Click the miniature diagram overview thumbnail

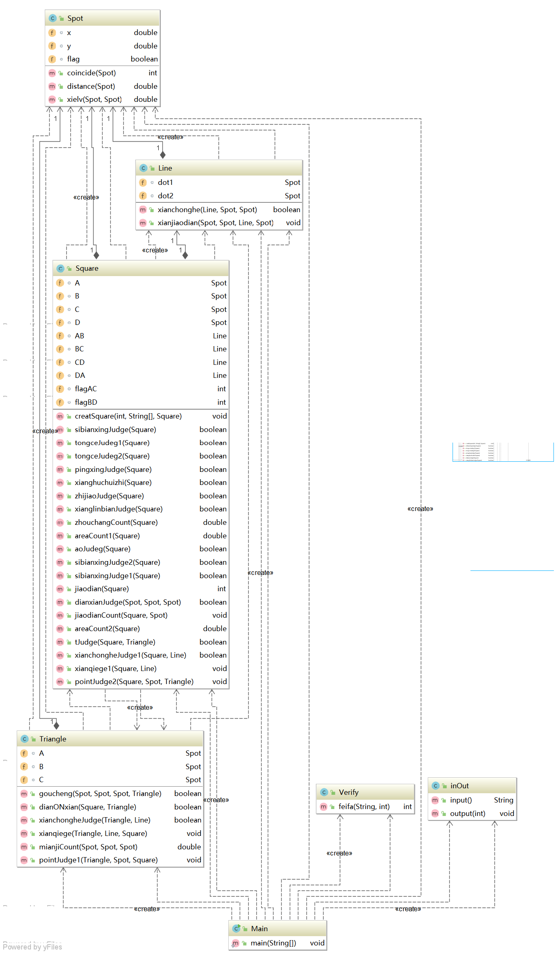(x=503, y=452)
